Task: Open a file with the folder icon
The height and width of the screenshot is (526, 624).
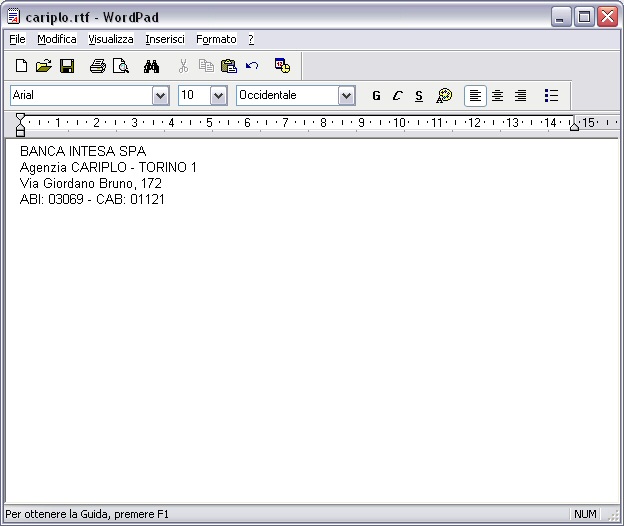Action: pos(44,66)
